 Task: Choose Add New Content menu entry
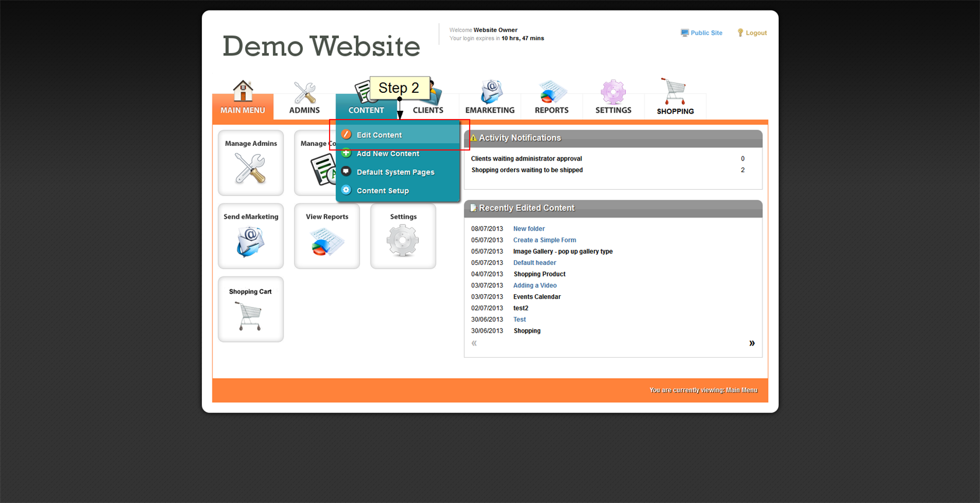tap(388, 153)
